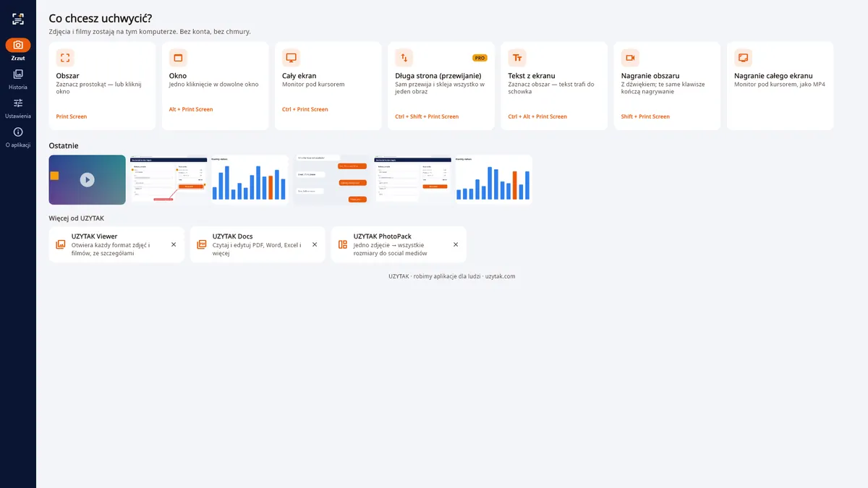Open the Historia sidebar tab
Image resolution: width=868 pixels, height=488 pixels.
(x=18, y=80)
